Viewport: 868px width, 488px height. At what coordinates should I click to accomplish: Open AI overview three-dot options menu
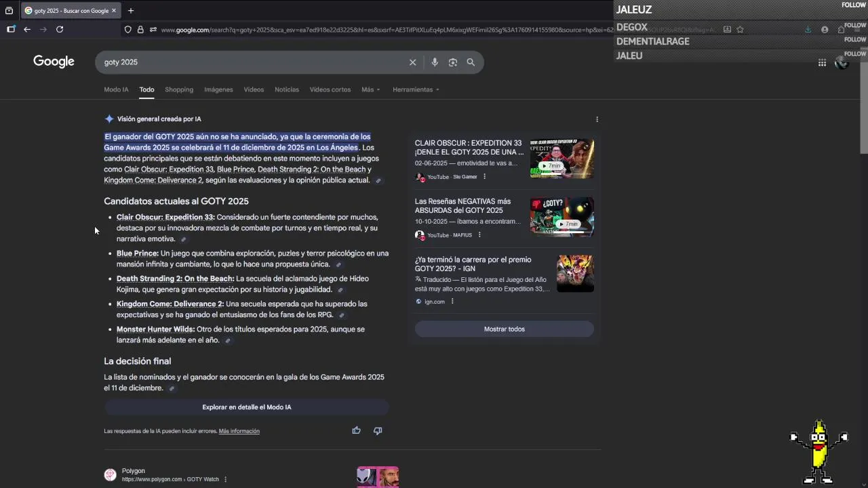click(597, 119)
